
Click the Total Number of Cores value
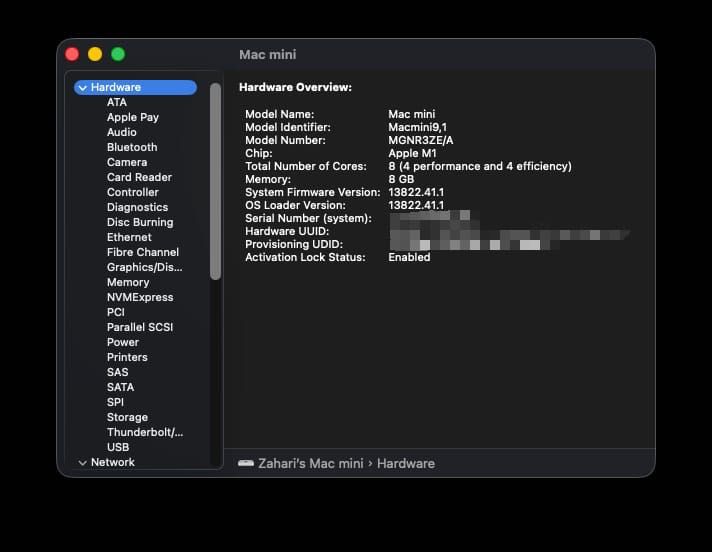(480, 167)
